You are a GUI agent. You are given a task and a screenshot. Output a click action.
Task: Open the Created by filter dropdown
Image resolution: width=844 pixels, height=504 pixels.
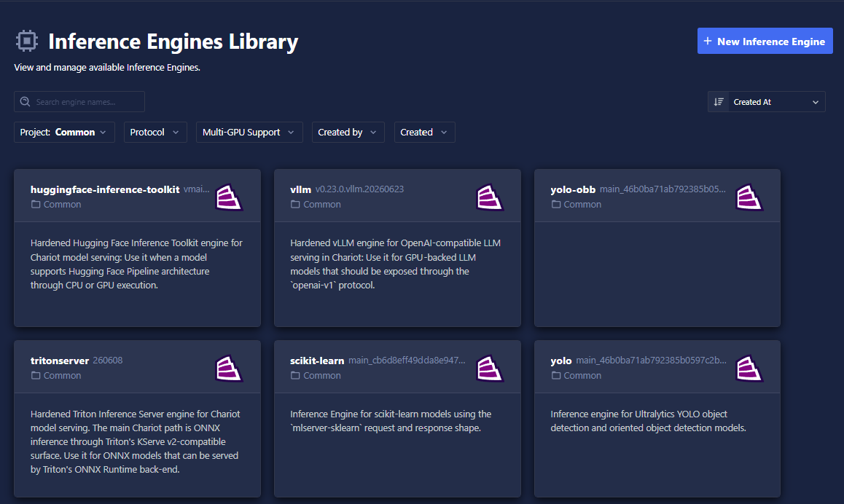coord(348,133)
